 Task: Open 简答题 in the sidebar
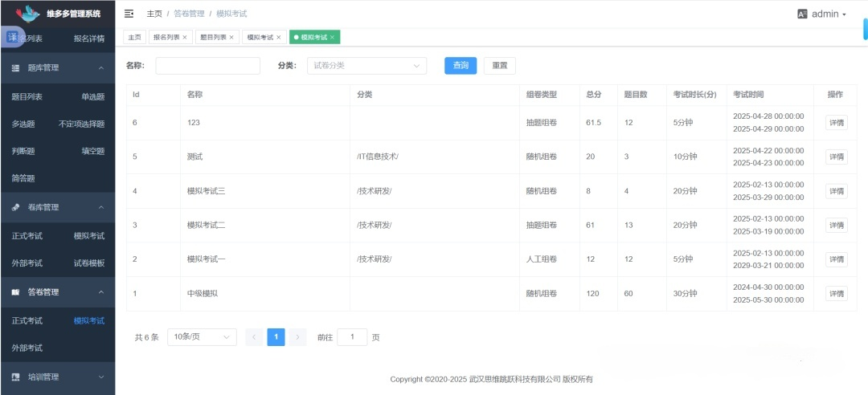(23, 179)
